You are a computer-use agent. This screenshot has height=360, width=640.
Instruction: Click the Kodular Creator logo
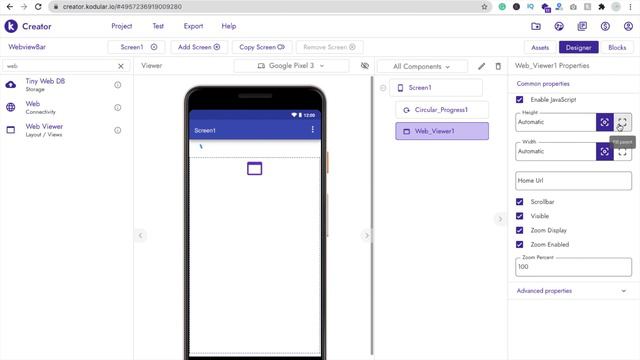point(11,26)
